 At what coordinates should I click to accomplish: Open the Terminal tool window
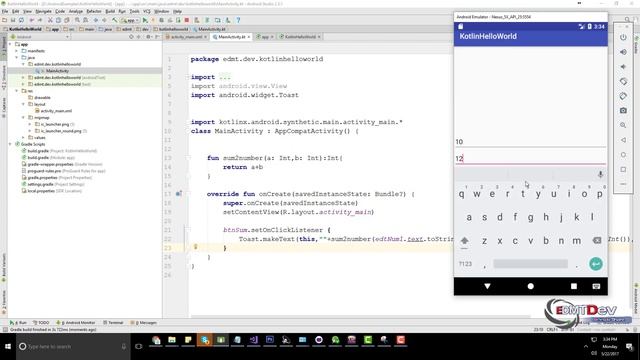coord(113,322)
